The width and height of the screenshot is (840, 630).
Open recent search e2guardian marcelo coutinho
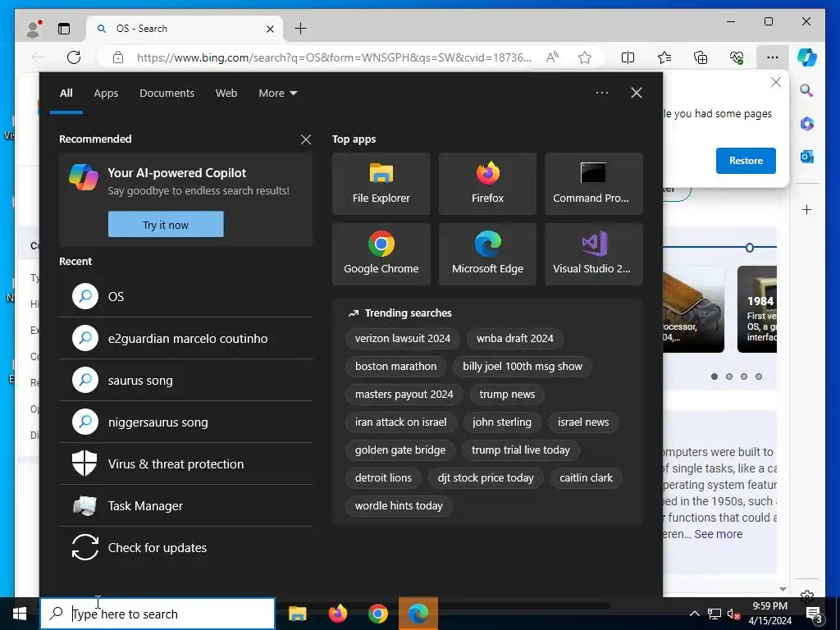tap(186, 338)
